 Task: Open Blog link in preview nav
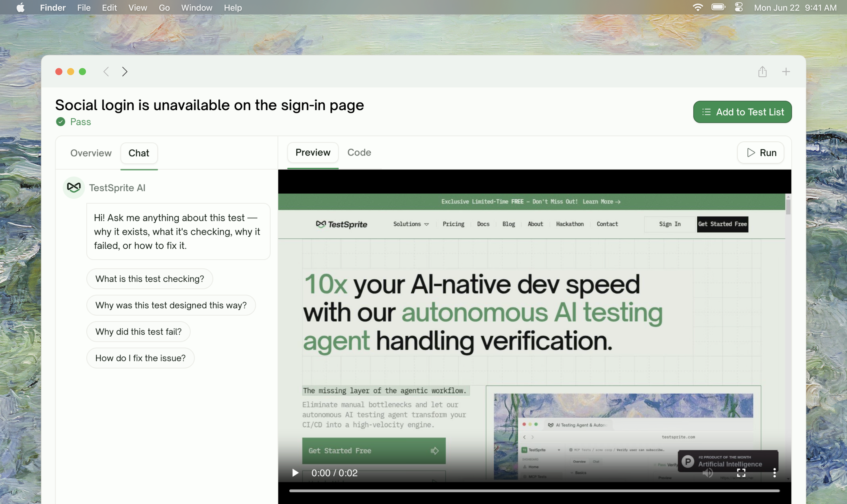click(508, 224)
